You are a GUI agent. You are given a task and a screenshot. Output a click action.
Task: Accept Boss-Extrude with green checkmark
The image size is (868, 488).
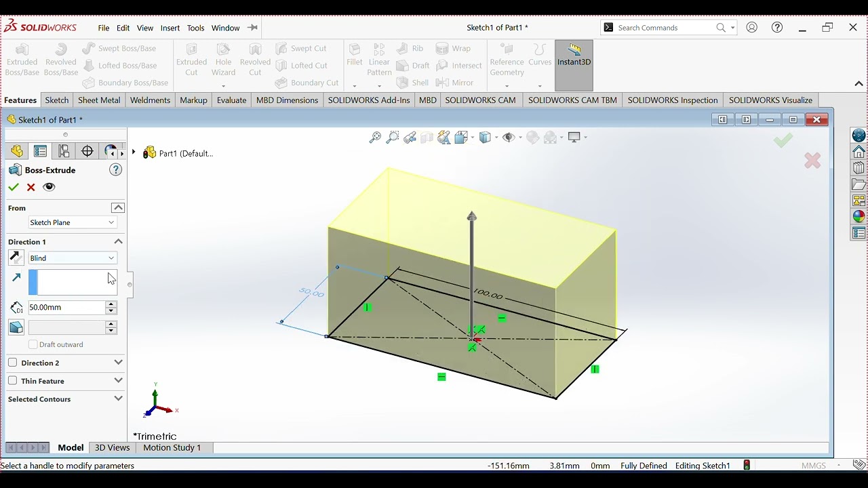pos(14,187)
